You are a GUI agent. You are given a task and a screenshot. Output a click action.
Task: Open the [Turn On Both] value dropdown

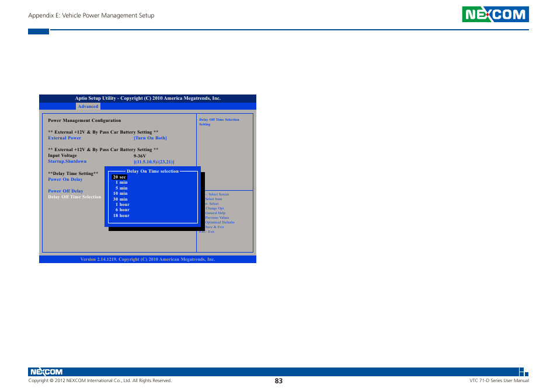[150, 138]
